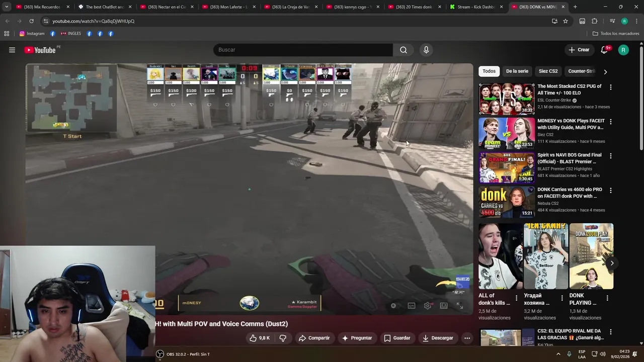Select the De la serie chip
Image resolution: width=644 pixels, height=362 pixels.
(x=517, y=71)
